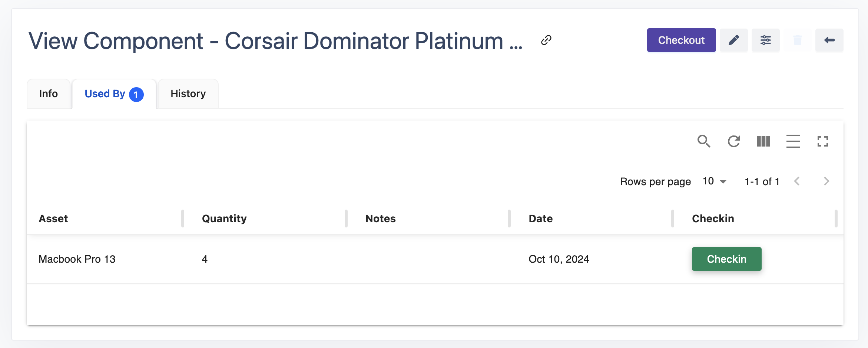Click the Macbook Pro 13 asset cell

tap(77, 259)
